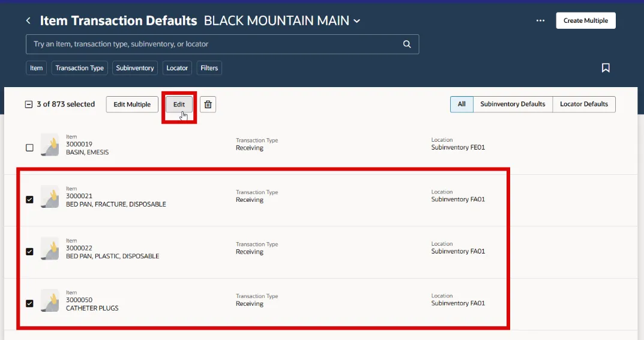Click the back arrow beside Item Transaction Defaults
The image size is (644, 340).
pos(28,21)
